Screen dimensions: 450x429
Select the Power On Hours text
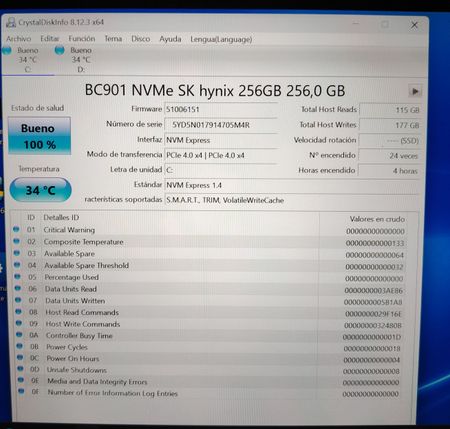[x=73, y=359]
